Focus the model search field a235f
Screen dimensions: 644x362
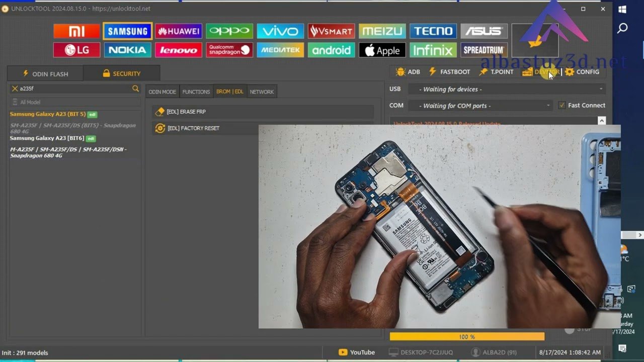point(74,88)
